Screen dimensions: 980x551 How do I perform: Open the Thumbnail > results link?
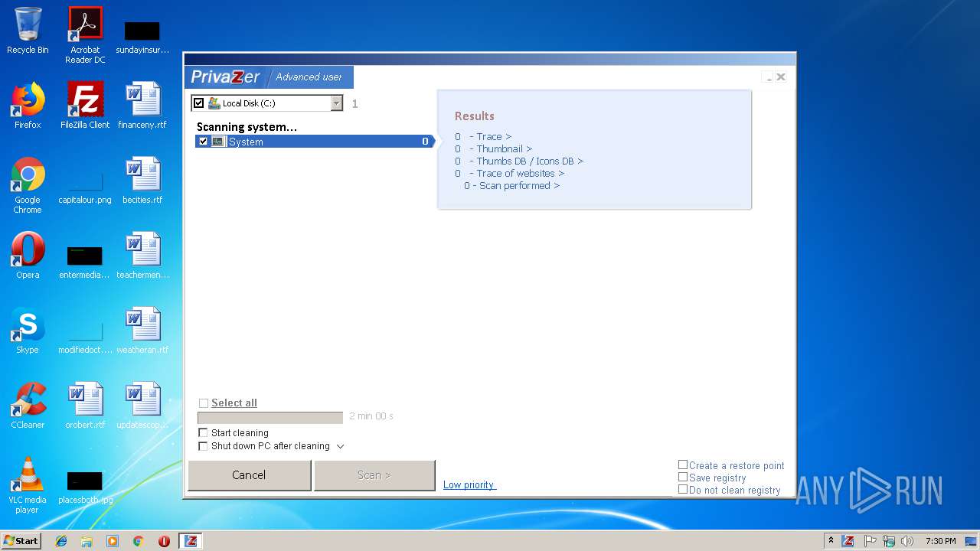click(505, 149)
